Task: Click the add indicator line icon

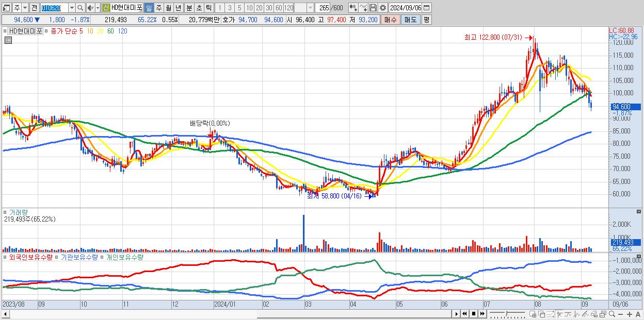Action: click(x=363, y=8)
